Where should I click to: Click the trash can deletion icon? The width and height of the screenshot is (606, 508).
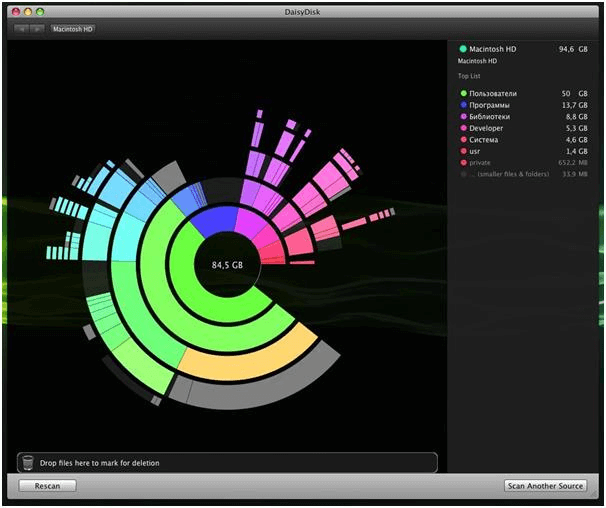(x=27, y=462)
